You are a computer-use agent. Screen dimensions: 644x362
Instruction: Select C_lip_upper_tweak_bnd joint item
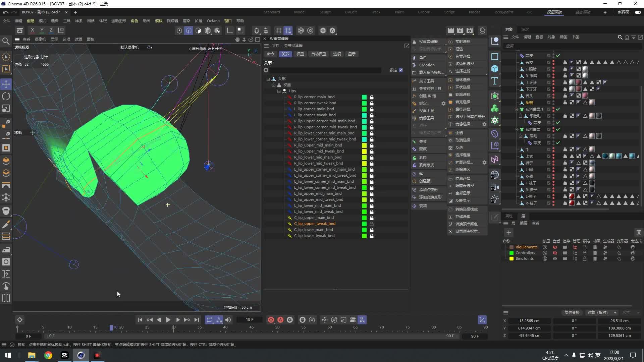pyautogui.click(x=315, y=223)
